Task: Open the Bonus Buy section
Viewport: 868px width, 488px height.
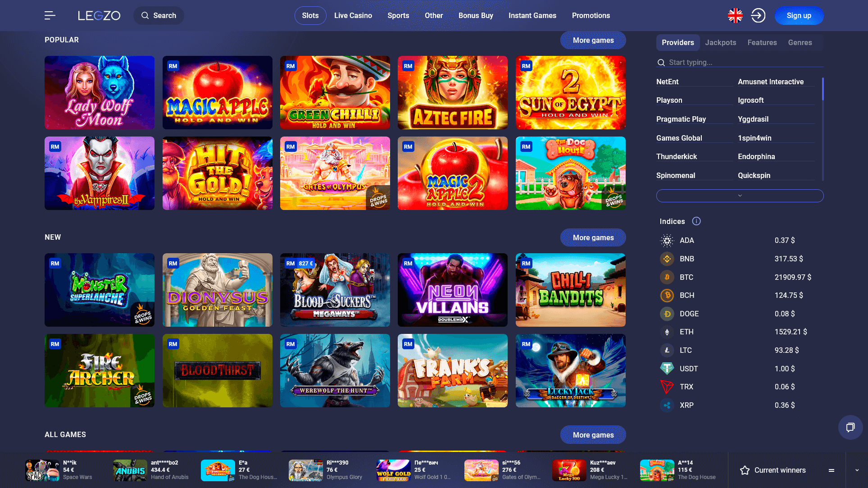Action: click(x=476, y=16)
